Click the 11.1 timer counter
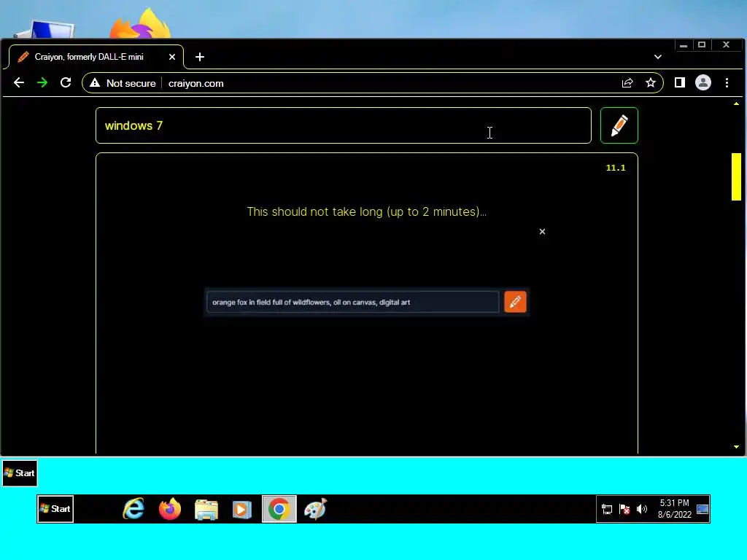Screen dimensions: 747x560 pyautogui.click(x=616, y=168)
